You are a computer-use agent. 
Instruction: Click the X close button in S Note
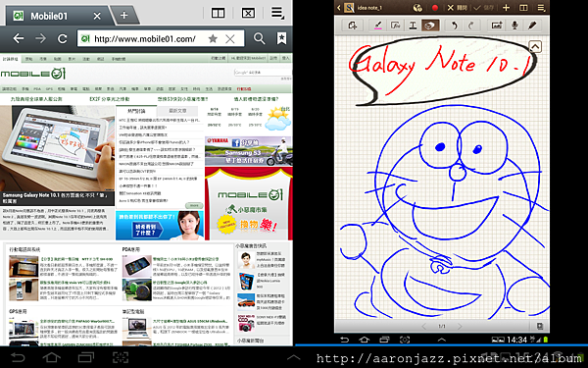pos(457,8)
